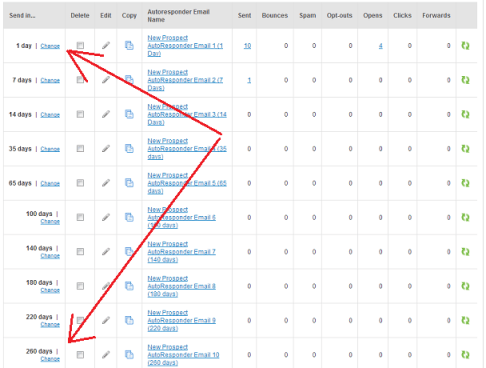Click the green refresh icon in the 7 days row
This screenshot has height=368, width=486.
(465, 80)
